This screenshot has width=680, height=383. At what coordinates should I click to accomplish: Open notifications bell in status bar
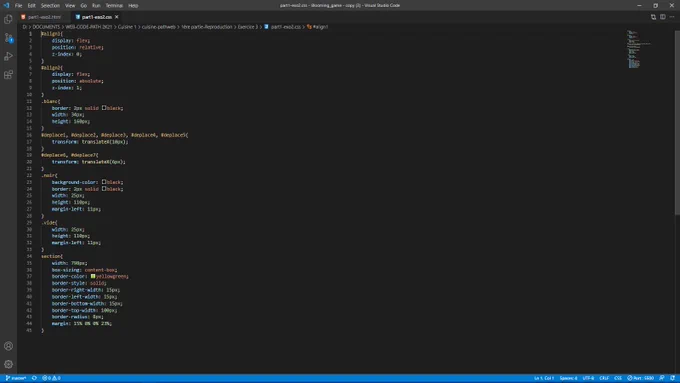[672, 378]
